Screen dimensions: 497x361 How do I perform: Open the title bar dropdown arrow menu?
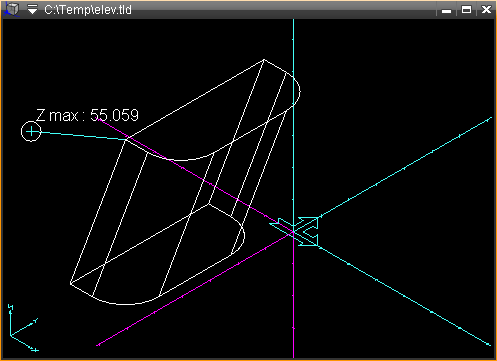click(32, 9)
